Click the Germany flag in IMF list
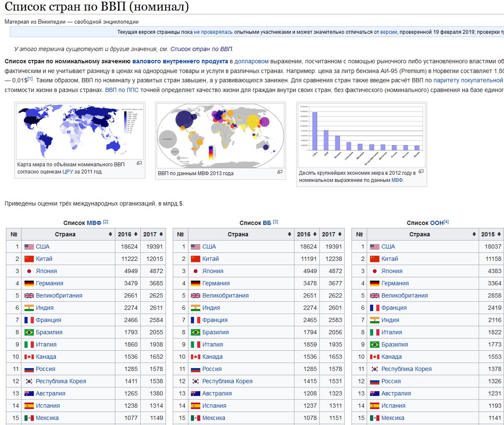This screenshot has width=504, height=425. click(29, 284)
